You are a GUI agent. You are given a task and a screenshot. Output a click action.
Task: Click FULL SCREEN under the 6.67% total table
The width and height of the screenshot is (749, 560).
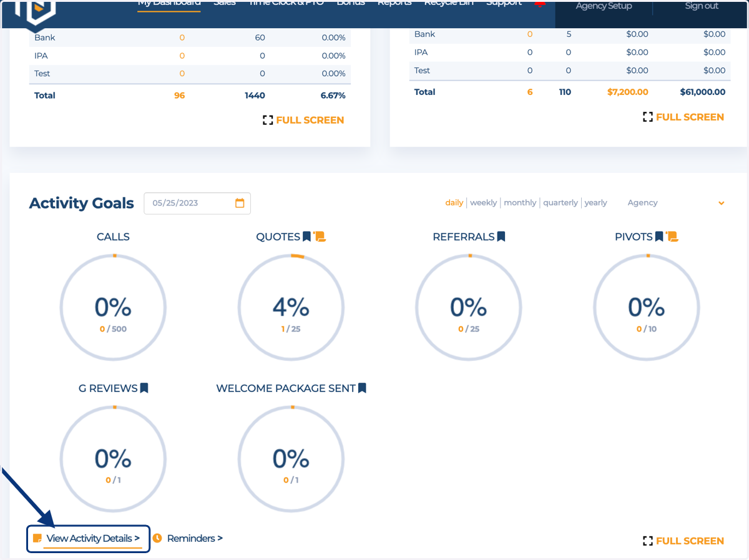coord(310,120)
